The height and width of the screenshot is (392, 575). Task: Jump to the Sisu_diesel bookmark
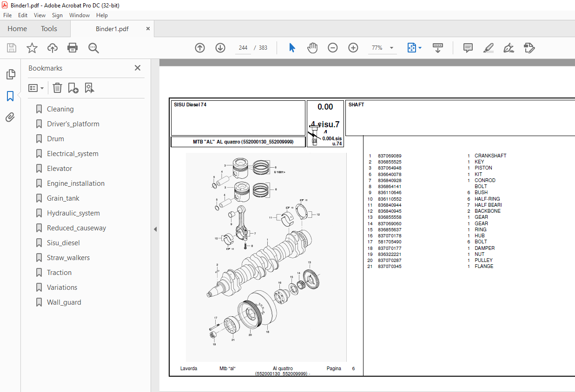coord(63,243)
